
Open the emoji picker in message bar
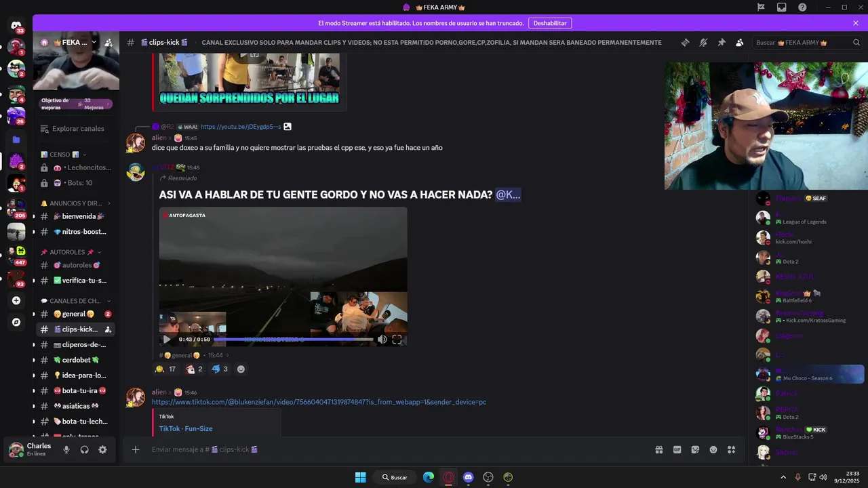(713, 449)
